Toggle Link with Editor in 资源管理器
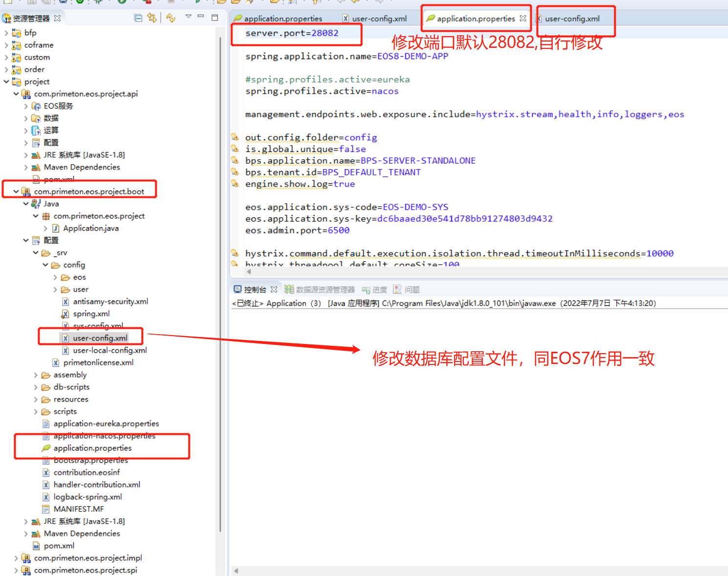728x576 pixels. pos(152,18)
